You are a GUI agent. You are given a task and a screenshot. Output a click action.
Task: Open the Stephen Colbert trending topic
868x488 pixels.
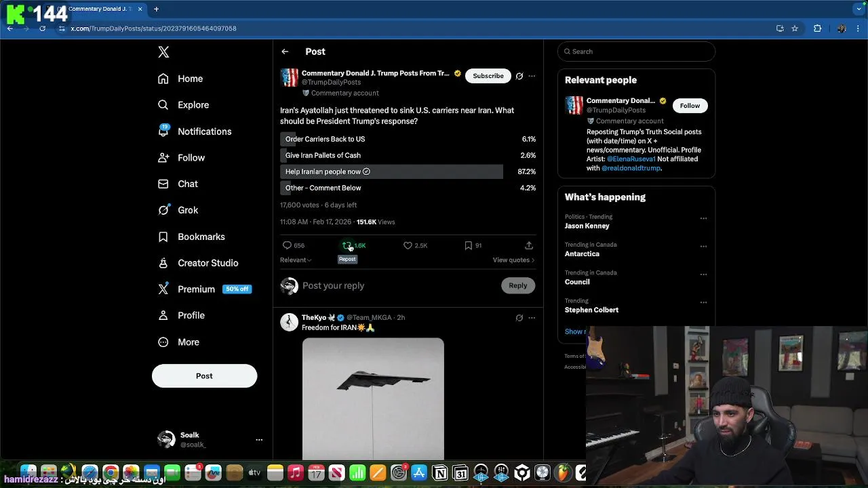pyautogui.click(x=591, y=310)
